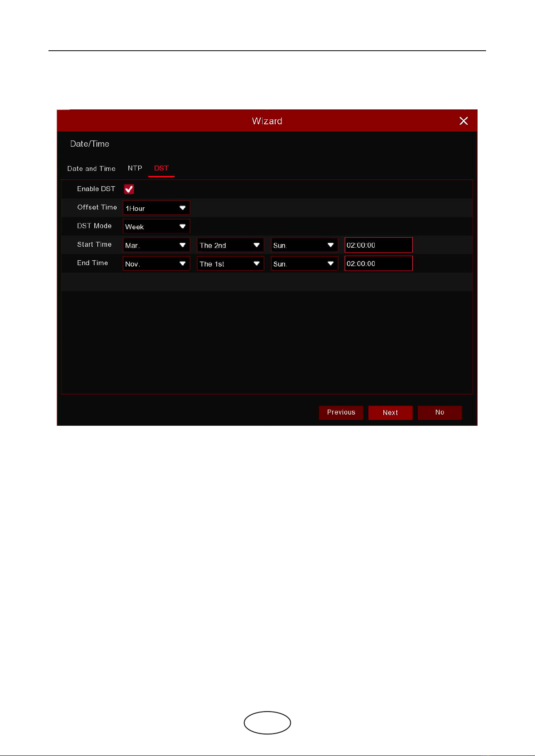
Task: Open the End Time month dropdown showing Nov.
Action: pyautogui.click(x=157, y=263)
